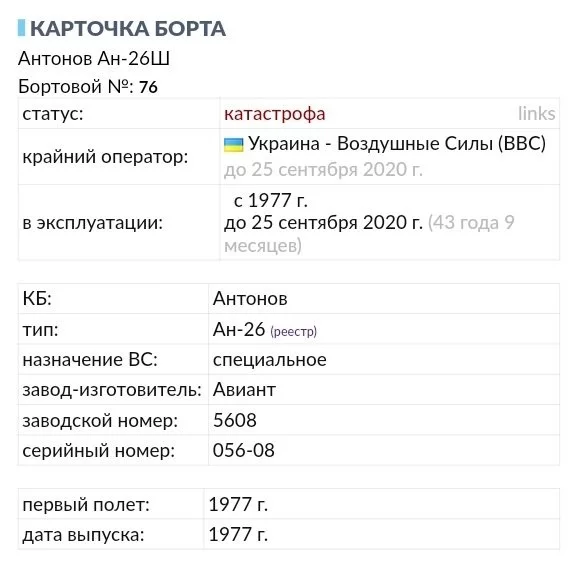Click the Антонов design bureau value

pyautogui.click(x=250, y=298)
